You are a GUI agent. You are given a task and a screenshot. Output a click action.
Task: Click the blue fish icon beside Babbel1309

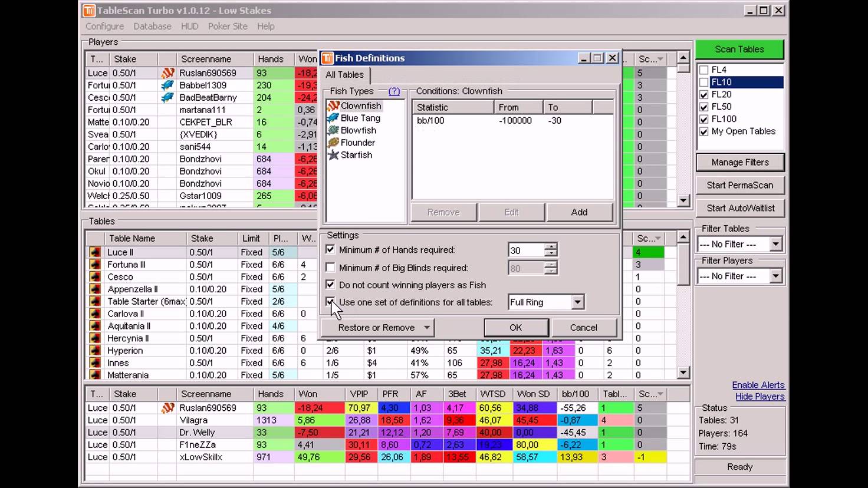pos(168,85)
